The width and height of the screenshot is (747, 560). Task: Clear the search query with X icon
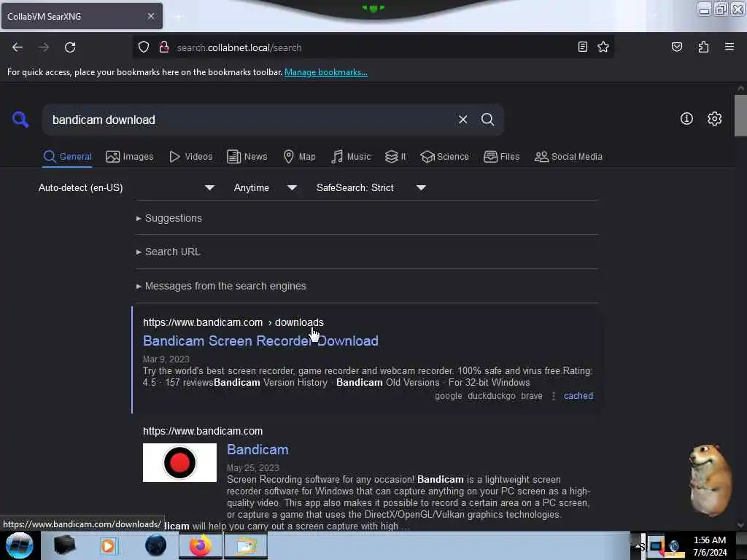pos(462,120)
